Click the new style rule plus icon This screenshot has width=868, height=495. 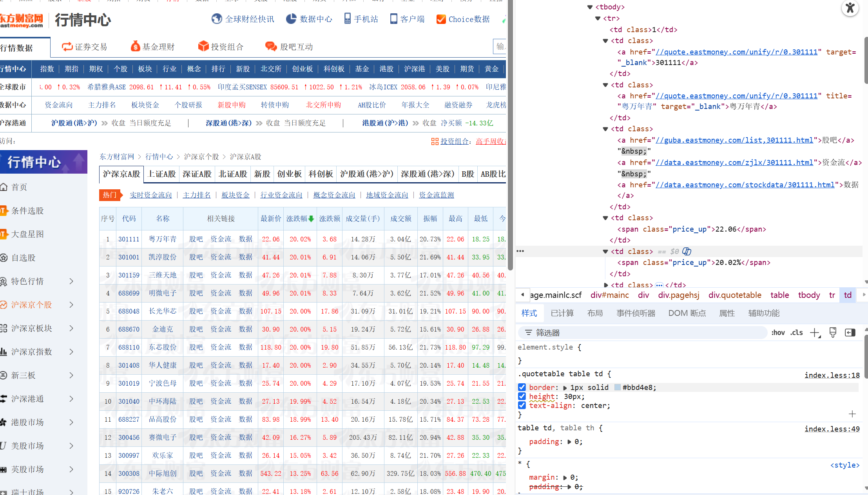click(815, 333)
